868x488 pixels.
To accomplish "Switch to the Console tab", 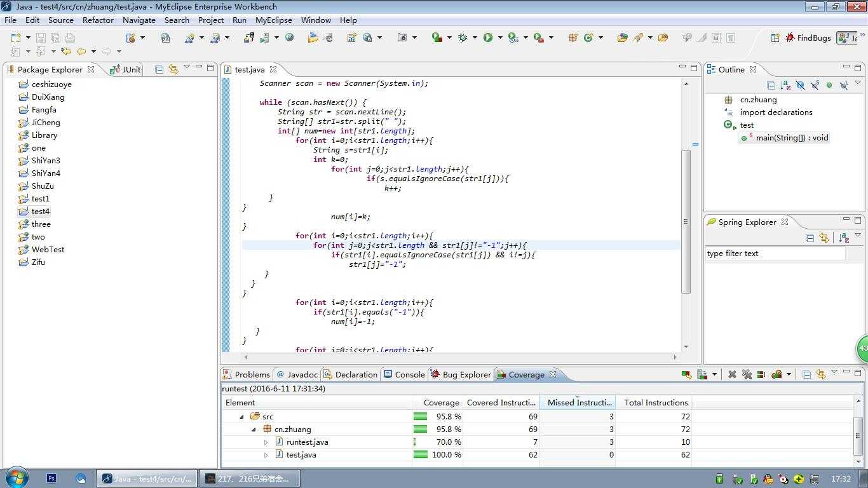I will point(404,374).
